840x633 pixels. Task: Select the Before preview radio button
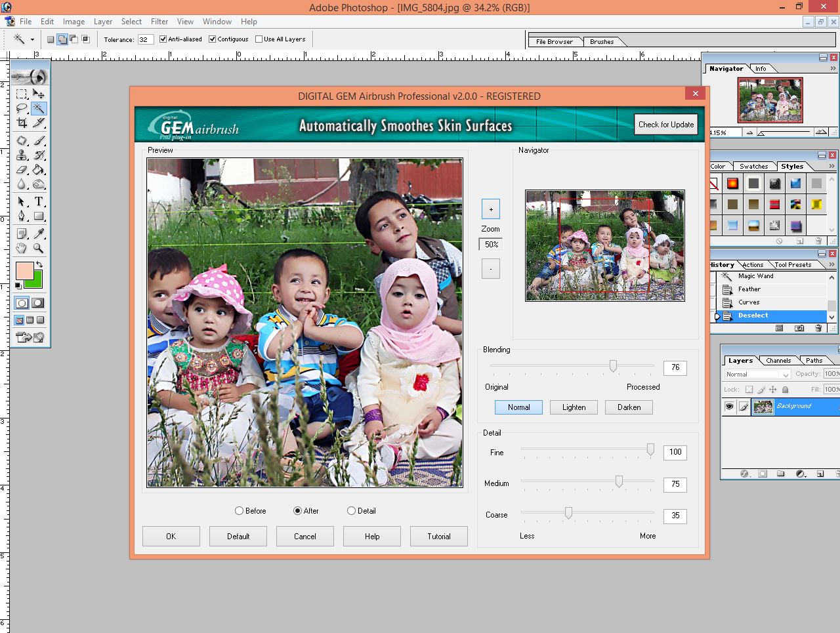pos(238,510)
